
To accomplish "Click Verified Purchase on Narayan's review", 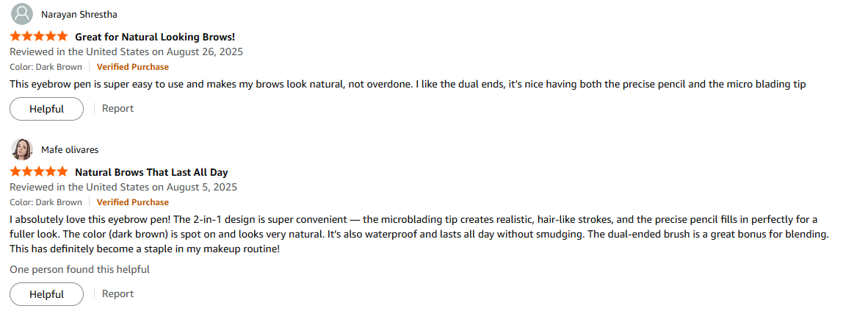I will point(132,67).
